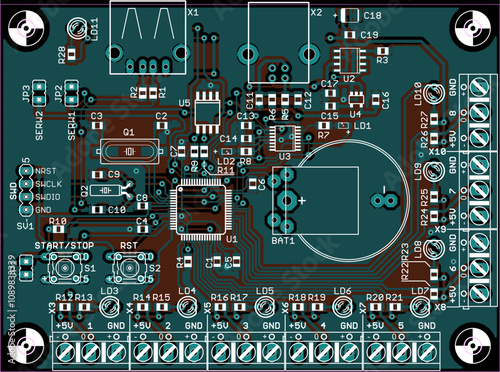
Task: Select the X1 USB connector outline
Action: (x=148, y=37)
